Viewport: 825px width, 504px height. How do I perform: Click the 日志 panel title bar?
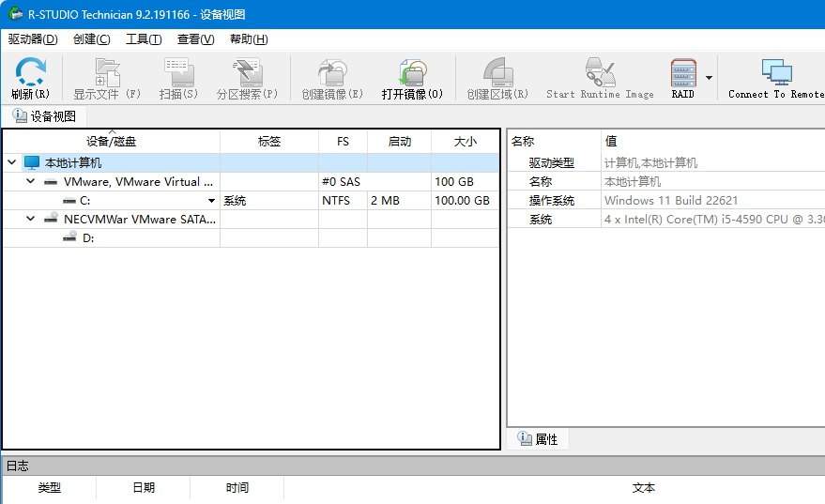coord(413,466)
